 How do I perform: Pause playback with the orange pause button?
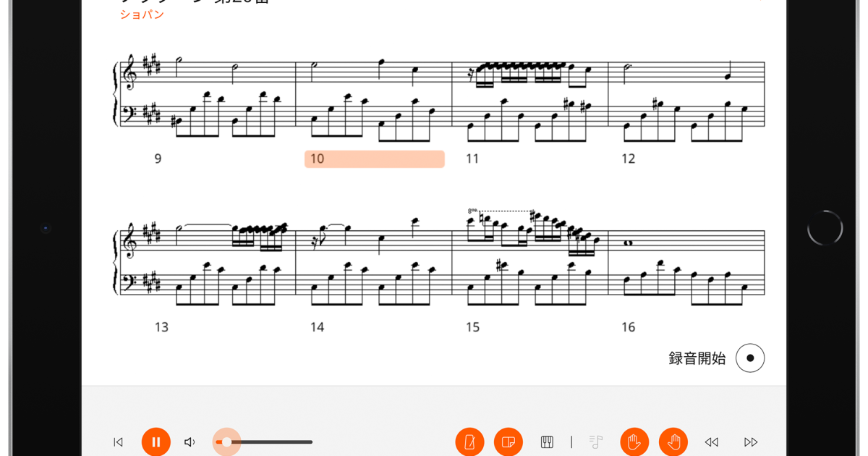[156, 442]
